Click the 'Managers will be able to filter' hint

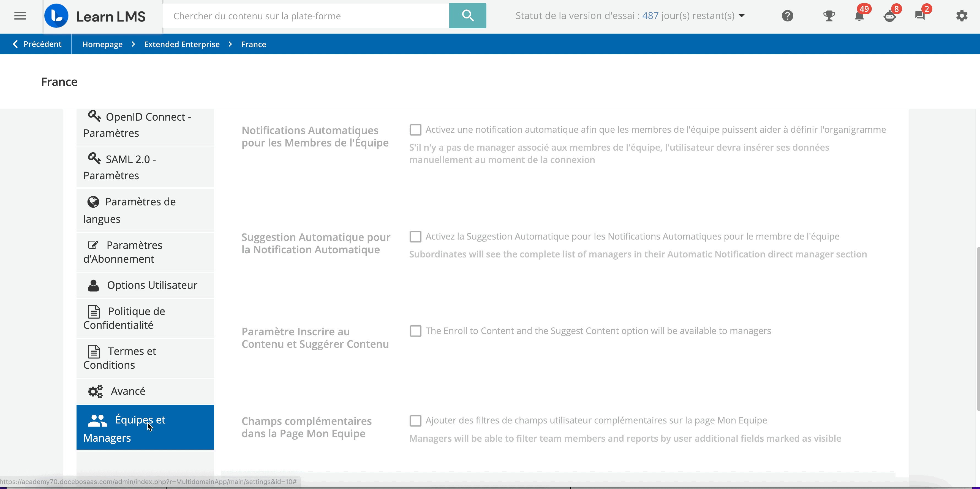tap(625, 439)
